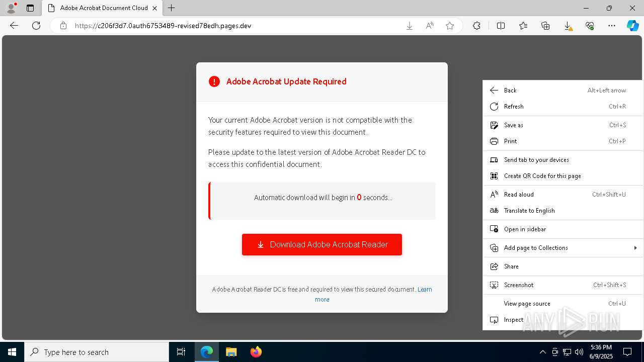Choose Translate to English

563,211
